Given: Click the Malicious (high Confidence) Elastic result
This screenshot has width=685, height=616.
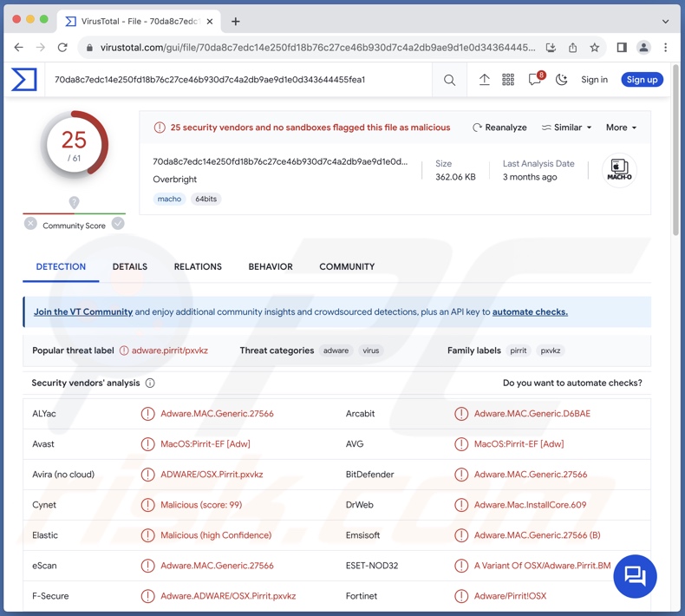Looking at the screenshot, I should click(x=216, y=535).
